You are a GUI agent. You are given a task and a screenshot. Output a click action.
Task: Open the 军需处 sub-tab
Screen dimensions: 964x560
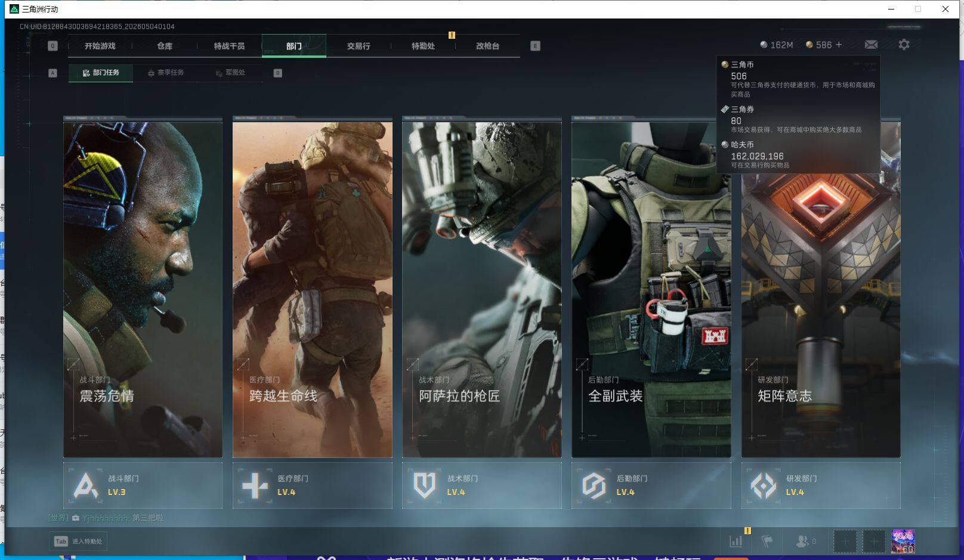(230, 73)
